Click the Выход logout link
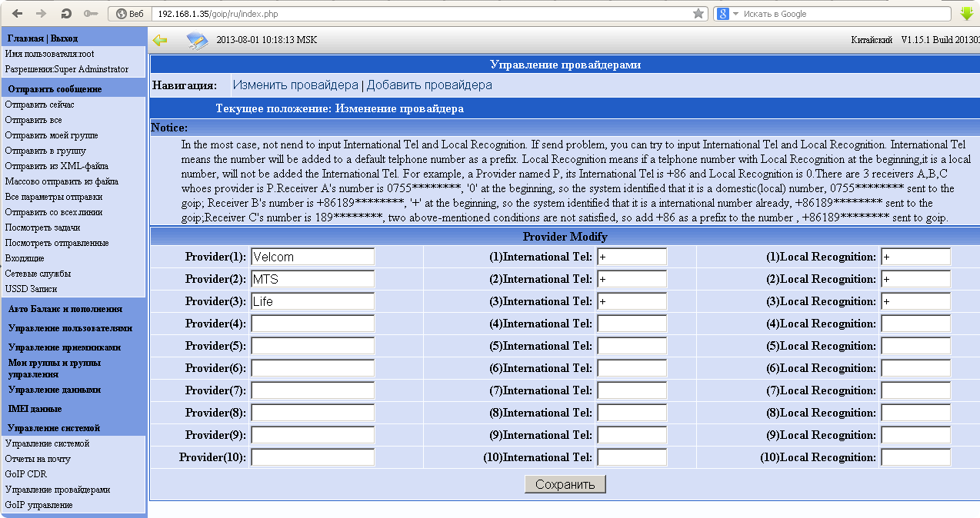Viewport: 980px width, 518px height. click(x=64, y=38)
